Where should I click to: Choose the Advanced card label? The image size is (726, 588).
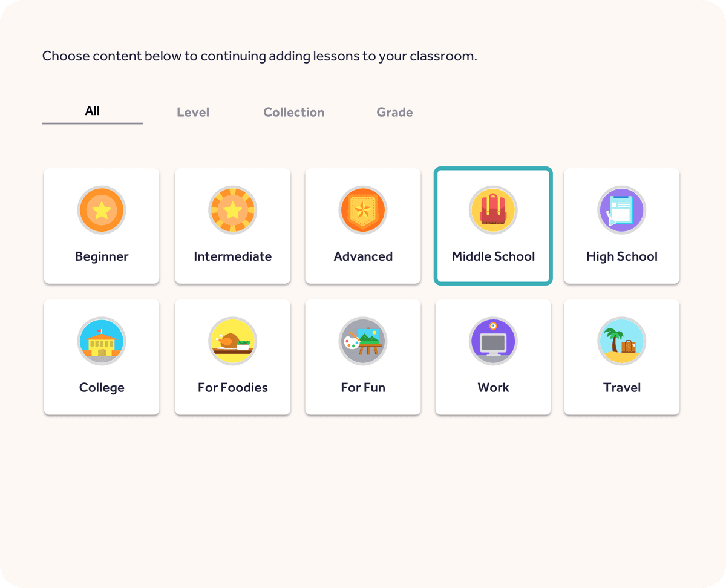[363, 256]
